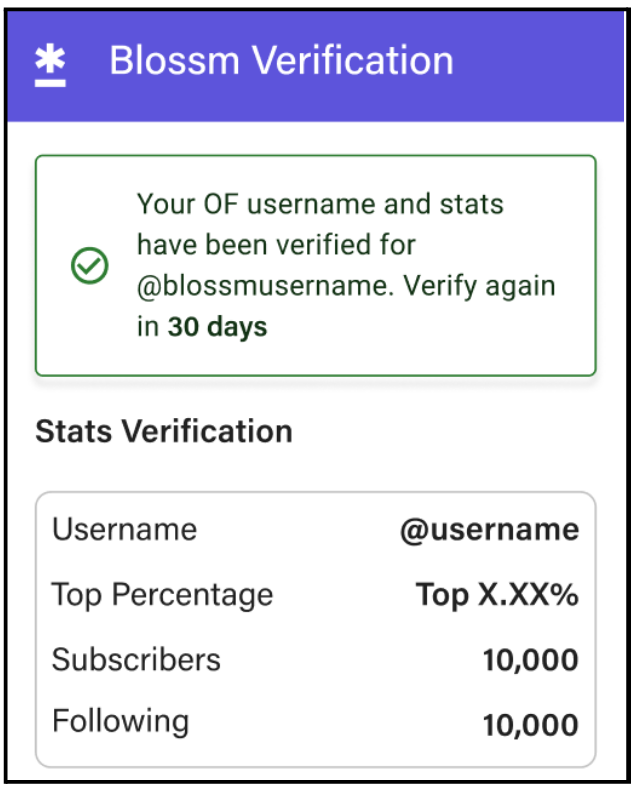
Task: Click the green-bordered success alert box
Action: [x=316, y=266]
